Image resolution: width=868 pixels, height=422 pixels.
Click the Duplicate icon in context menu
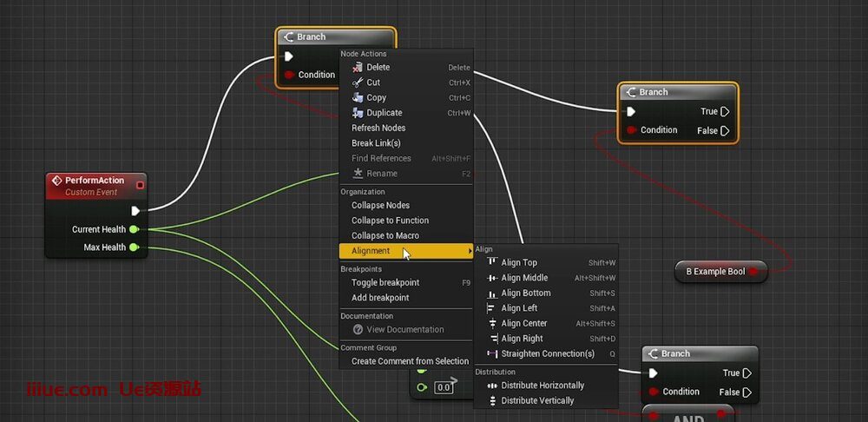coord(357,113)
